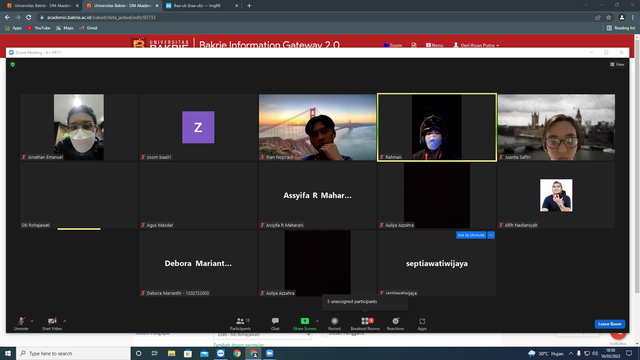Open Task View on taskbar
Screen dimensions: 640x360
pos(155,353)
